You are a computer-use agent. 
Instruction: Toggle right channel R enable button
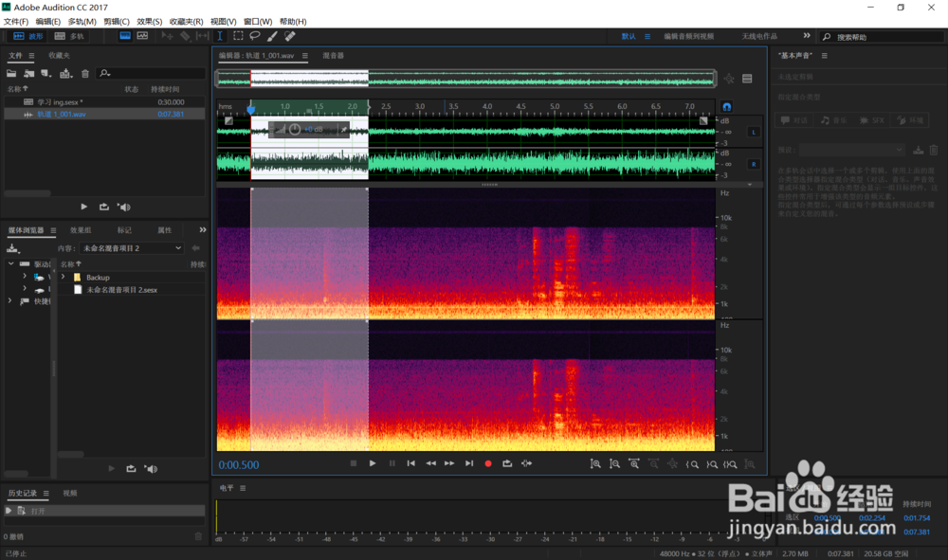(x=754, y=164)
